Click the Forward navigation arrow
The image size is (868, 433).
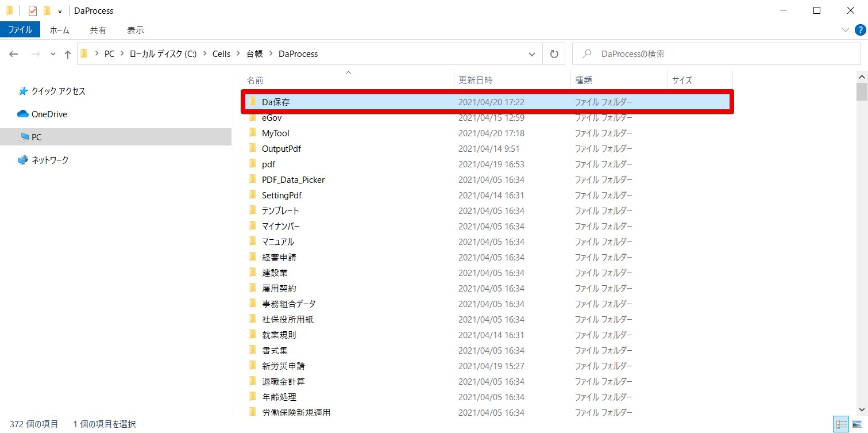pos(36,54)
